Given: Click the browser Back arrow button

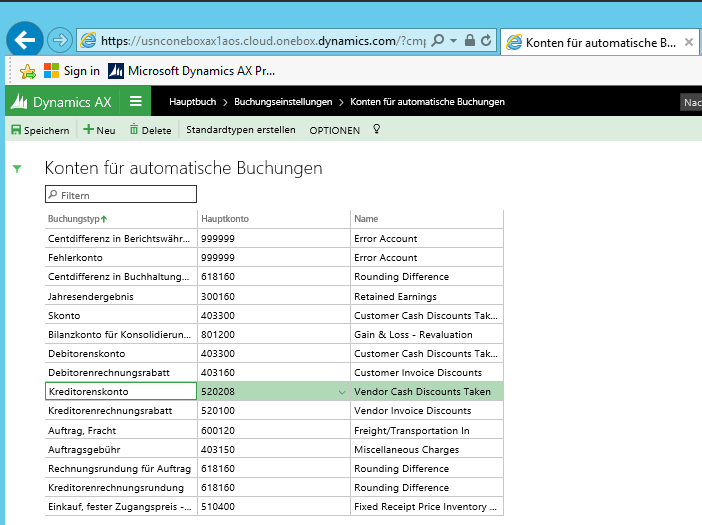Looking at the screenshot, I should tap(25, 39).
